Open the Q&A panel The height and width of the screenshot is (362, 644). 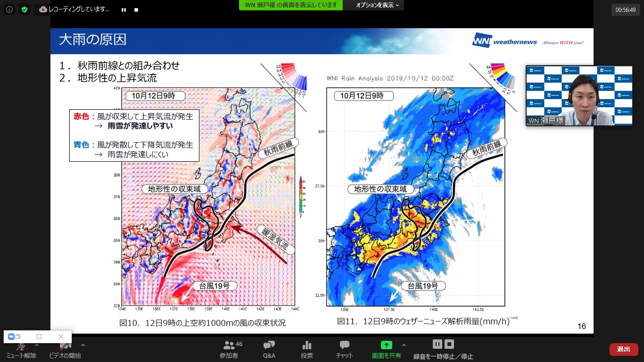[269, 350]
